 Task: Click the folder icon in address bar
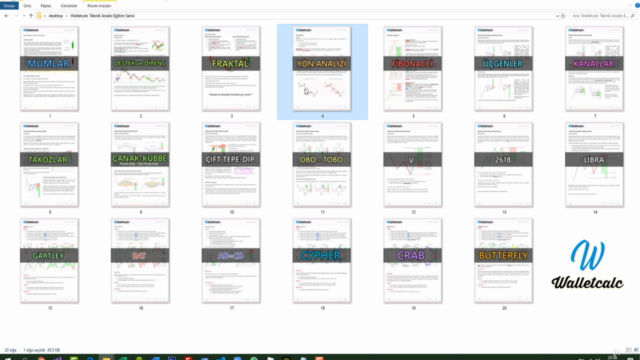(39, 16)
